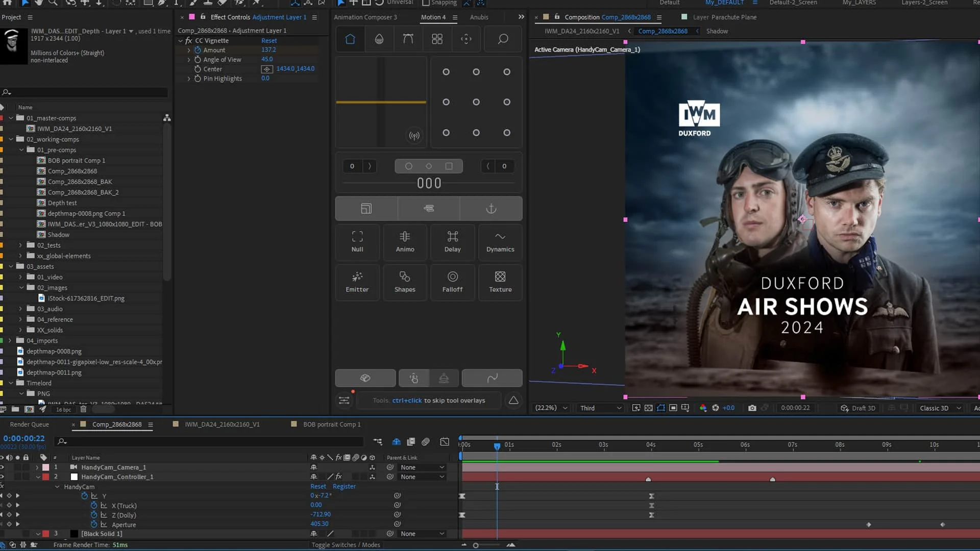Viewport: 980px width, 551px height.
Task: Collapse the 01_master-comps folder
Action: (x=11, y=118)
